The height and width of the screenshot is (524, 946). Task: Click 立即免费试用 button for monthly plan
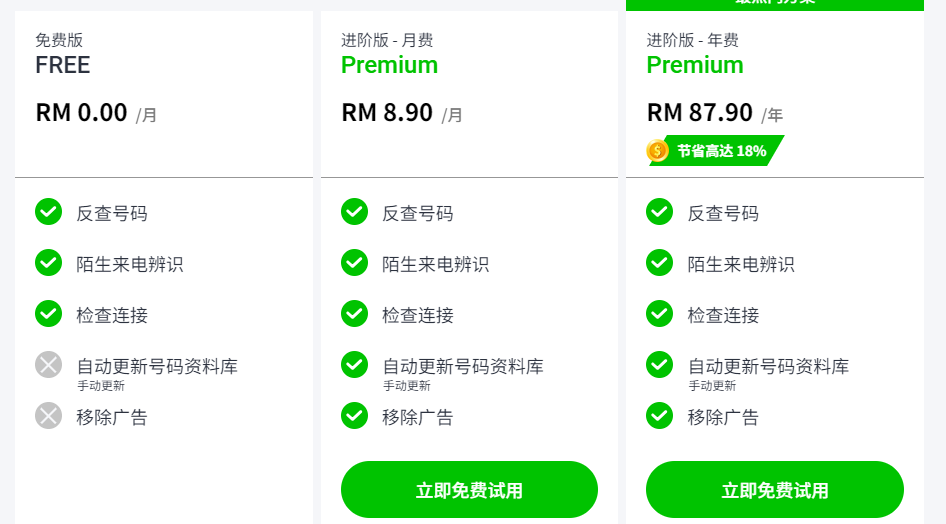(x=469, y=490)
